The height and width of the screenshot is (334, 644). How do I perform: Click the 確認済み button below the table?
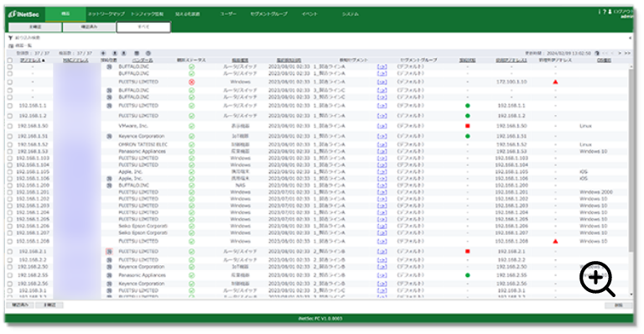[20, 305]
